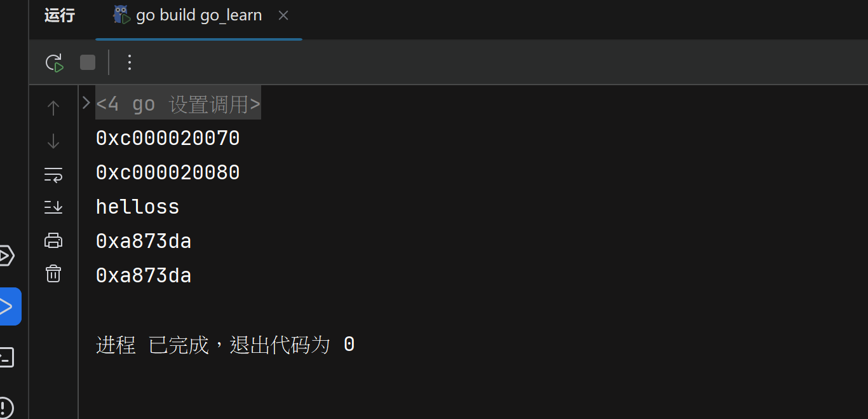Expand the folded go 设置调用 chevron

[86, 103]
